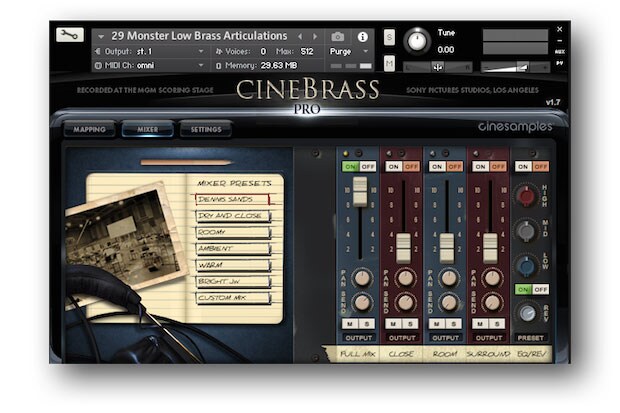Solo the Surround channel
This screenshot has width=620, height=413.
click(497, 324)
